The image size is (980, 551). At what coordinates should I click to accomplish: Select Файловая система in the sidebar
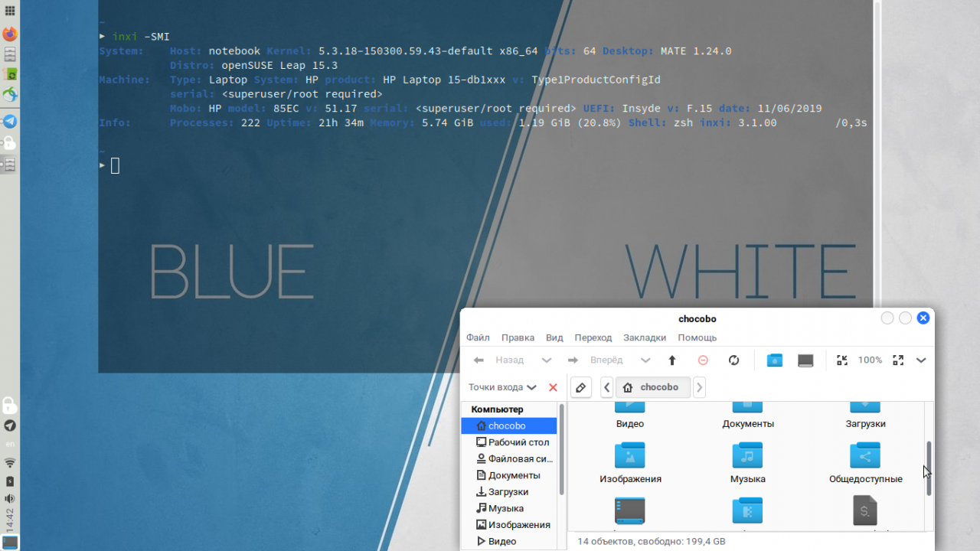[509, 459]
